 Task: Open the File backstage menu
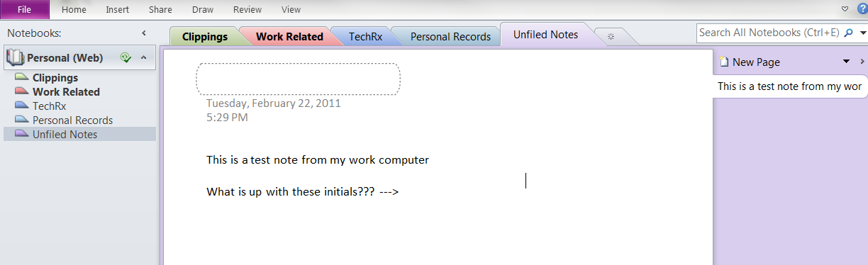tap(24, 10)
